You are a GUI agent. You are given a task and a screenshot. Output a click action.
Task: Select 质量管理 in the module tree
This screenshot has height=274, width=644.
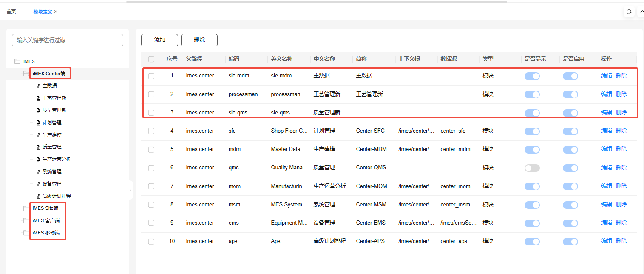tap(52, 147)
